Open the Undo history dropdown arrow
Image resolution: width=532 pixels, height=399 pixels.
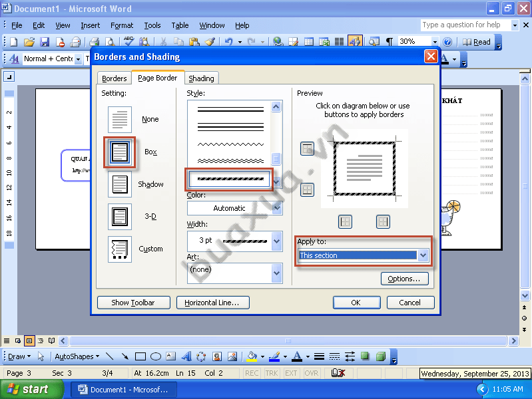click(240, 42)
